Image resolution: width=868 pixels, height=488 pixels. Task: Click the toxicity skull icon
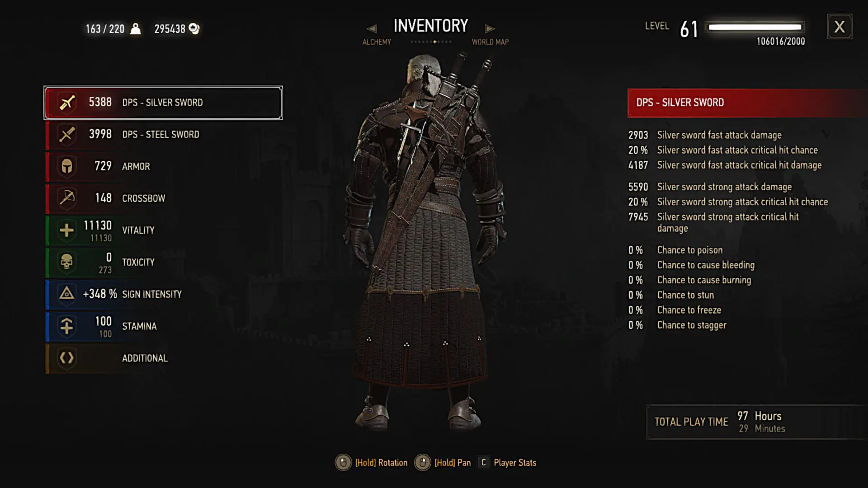[67, 262]
